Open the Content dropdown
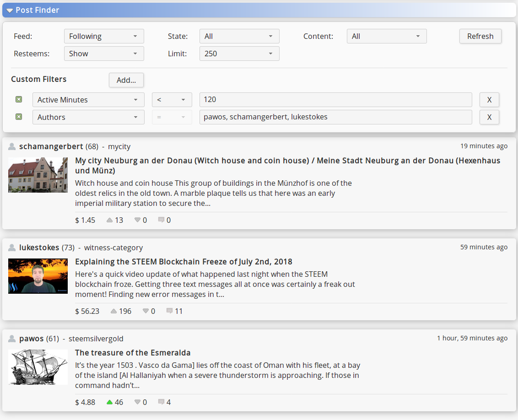 pos(387,36)
